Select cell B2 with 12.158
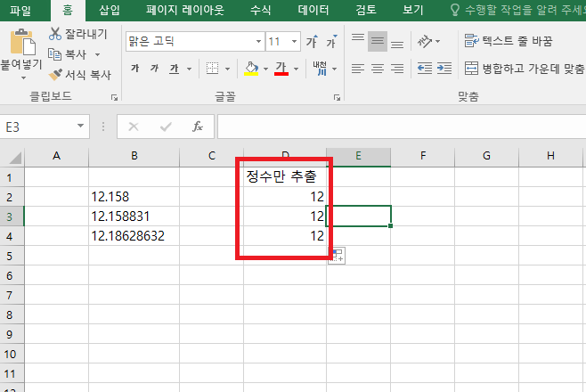Viewport: 586px width, 392px height. [x=134, y=197]
